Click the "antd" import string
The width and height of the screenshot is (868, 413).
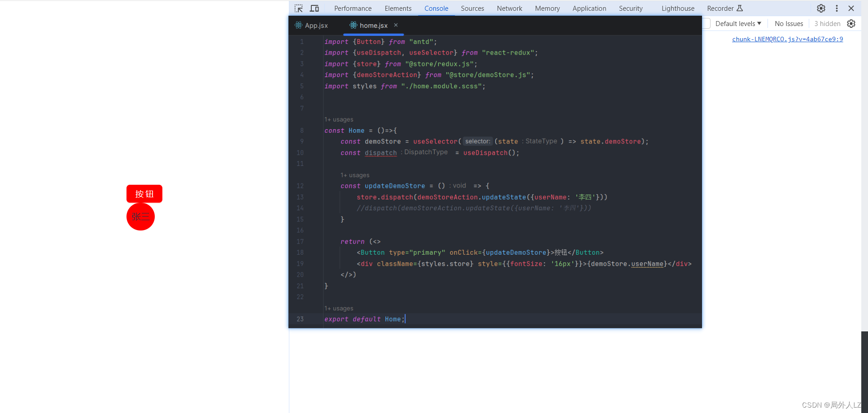coord(421,42)
